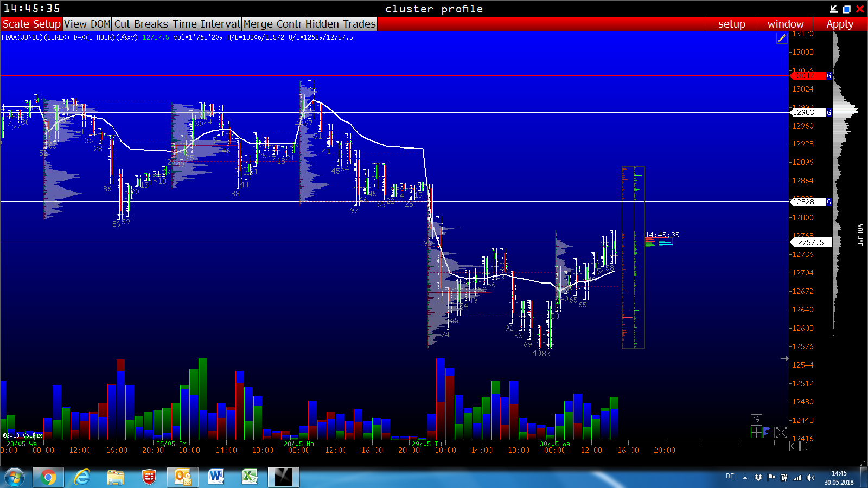The width and height of the screenshot is (868, 488).
Task: Click the G marker beside the 12828 level
Action: point(829,202)
